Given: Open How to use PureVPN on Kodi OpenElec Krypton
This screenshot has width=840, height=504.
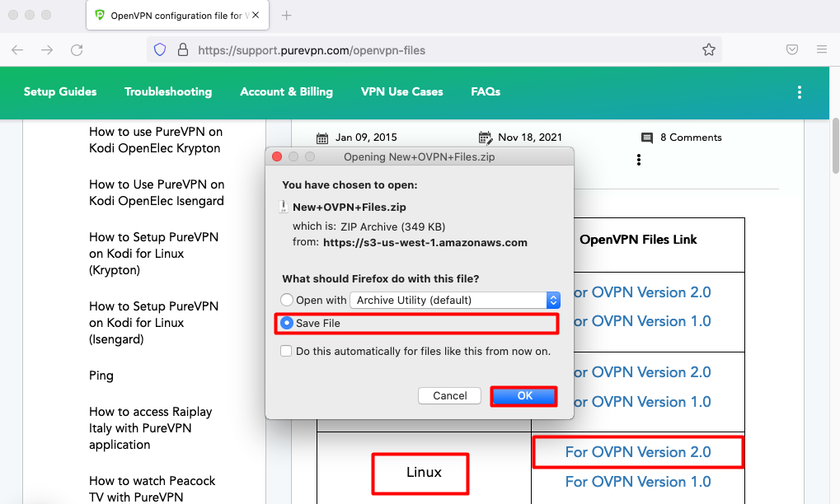Looking at the screenshot, I should (x=155, y=140).
